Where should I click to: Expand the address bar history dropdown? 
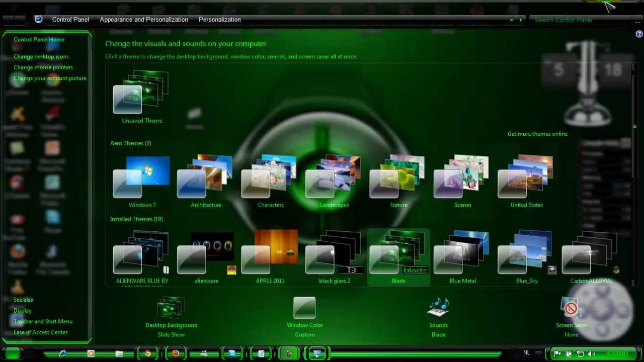coord(512,20)
